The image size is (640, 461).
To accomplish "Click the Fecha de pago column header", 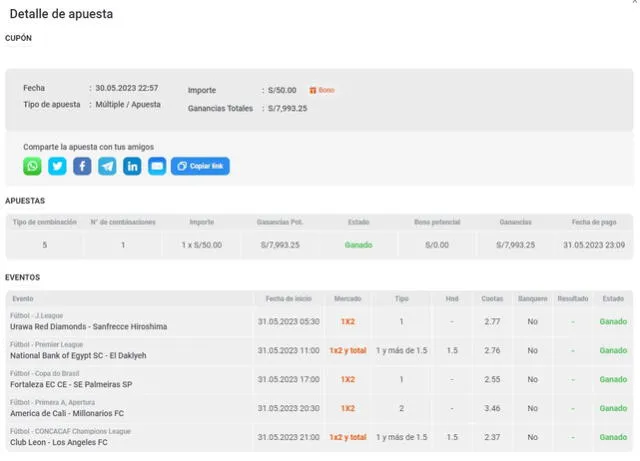I will tap(594, 222).
